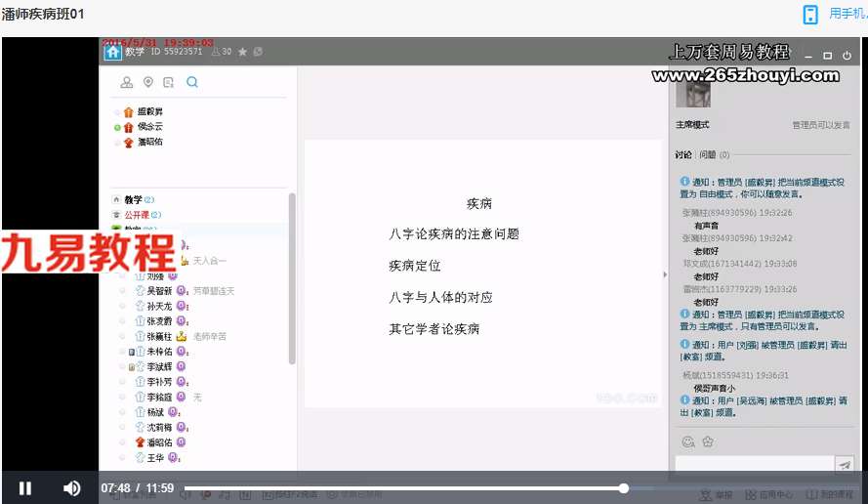This screenshot has width=868, height=504.
Task: Expand the 教学 channel item
Action: tap(133, 199)
